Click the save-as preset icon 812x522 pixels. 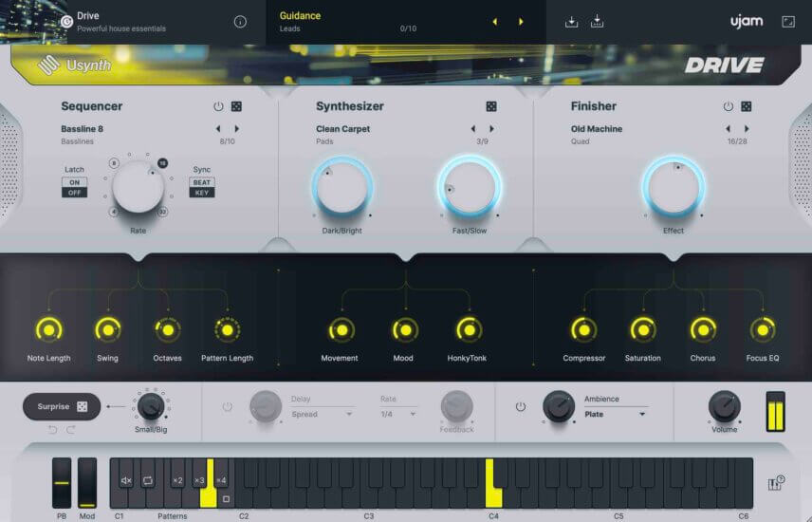click(597, 22)
